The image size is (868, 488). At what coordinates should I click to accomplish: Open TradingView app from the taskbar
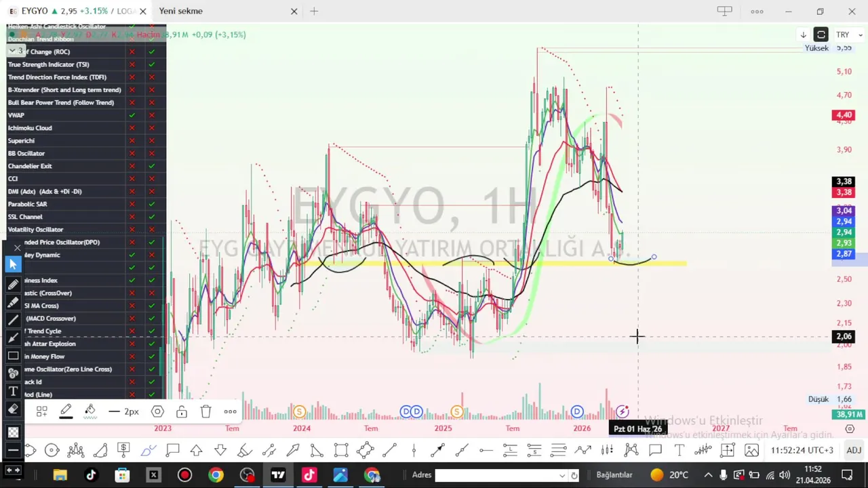coord(278,475)
